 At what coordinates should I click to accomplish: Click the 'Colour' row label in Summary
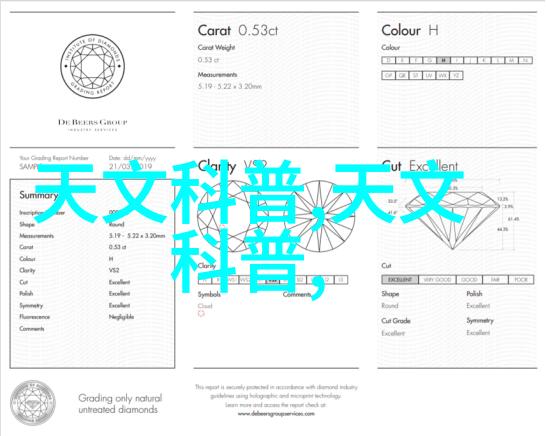(27, 259)
